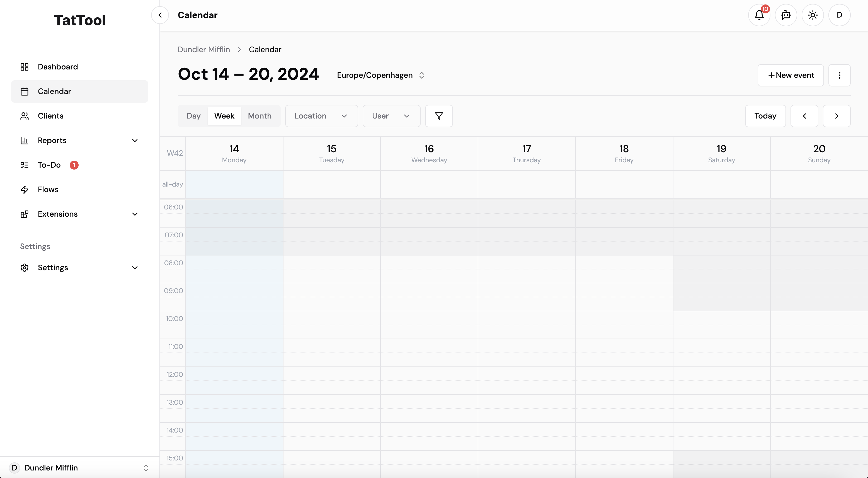Collapse the sidebar with back arrow
This screenshot has width=868, height=478.
(x=160, y=15)
